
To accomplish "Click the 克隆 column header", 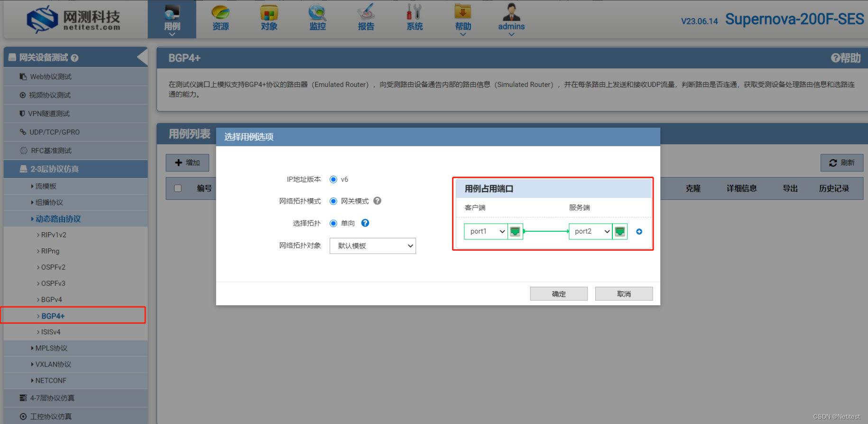I will (693, 188).
